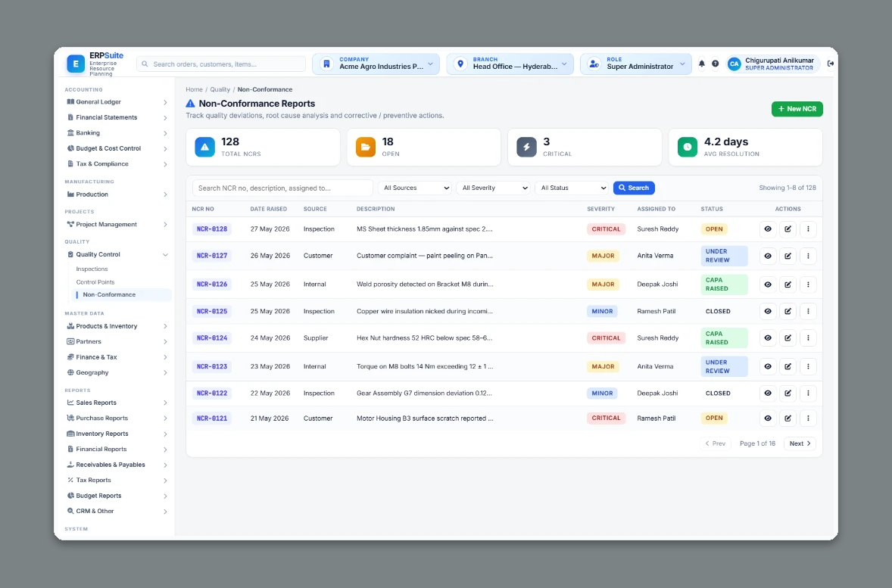View NCR-0126 with the eye icon
Image resolution: width=892 pixels, height=588 pixels.
point(768,285)
